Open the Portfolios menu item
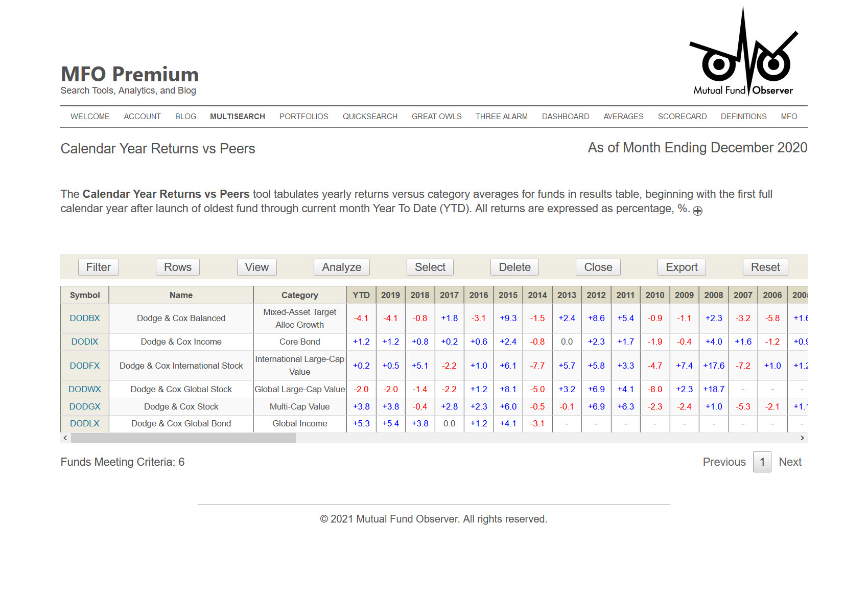The image size is (868, 590). click(x=304, y=117)
